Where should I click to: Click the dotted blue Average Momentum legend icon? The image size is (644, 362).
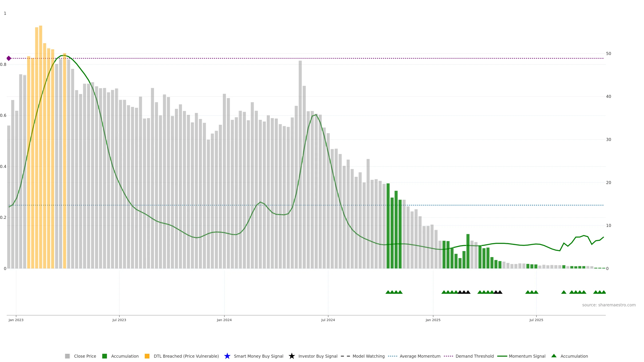[x=392, y=356]
